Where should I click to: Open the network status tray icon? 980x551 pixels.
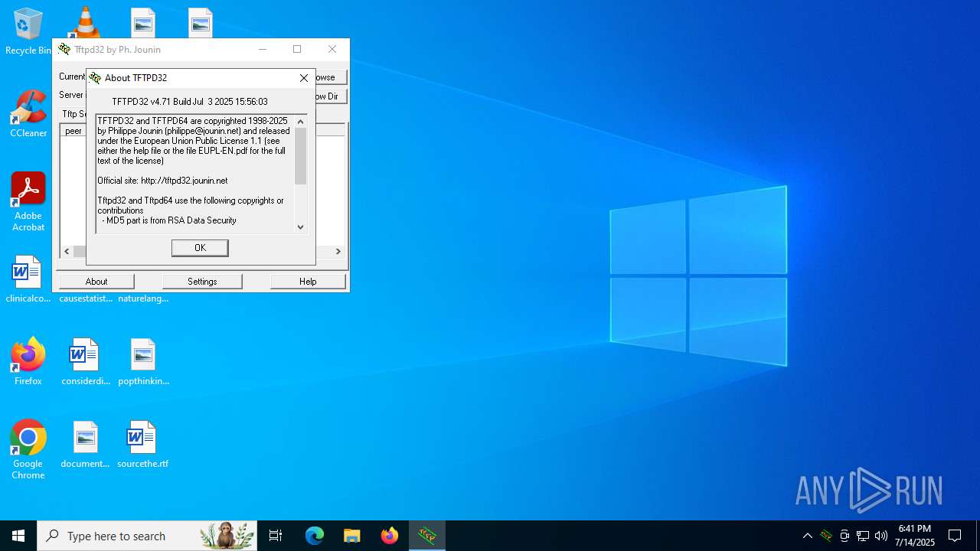[x=863, y=536]
